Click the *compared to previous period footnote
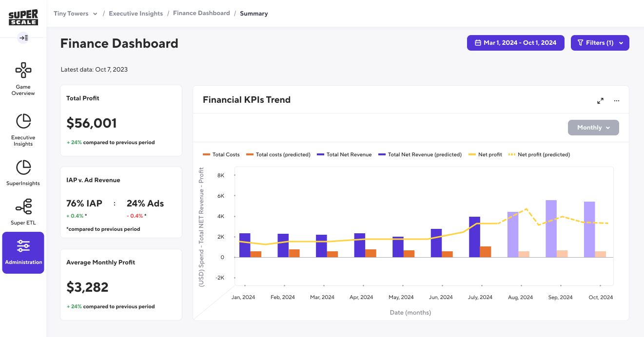The width and height of the screenshot is (644, 337). (103, 229)
